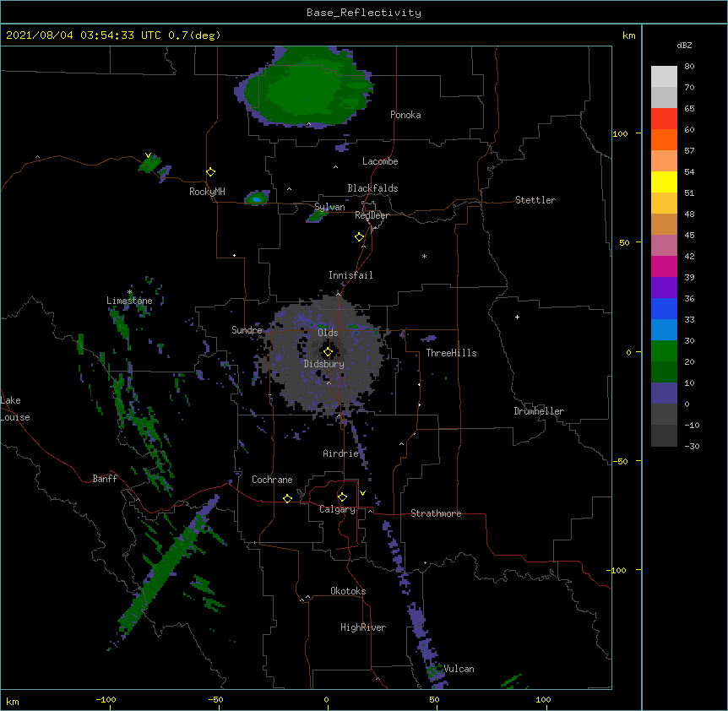Click the Innisfail city label

350,275
